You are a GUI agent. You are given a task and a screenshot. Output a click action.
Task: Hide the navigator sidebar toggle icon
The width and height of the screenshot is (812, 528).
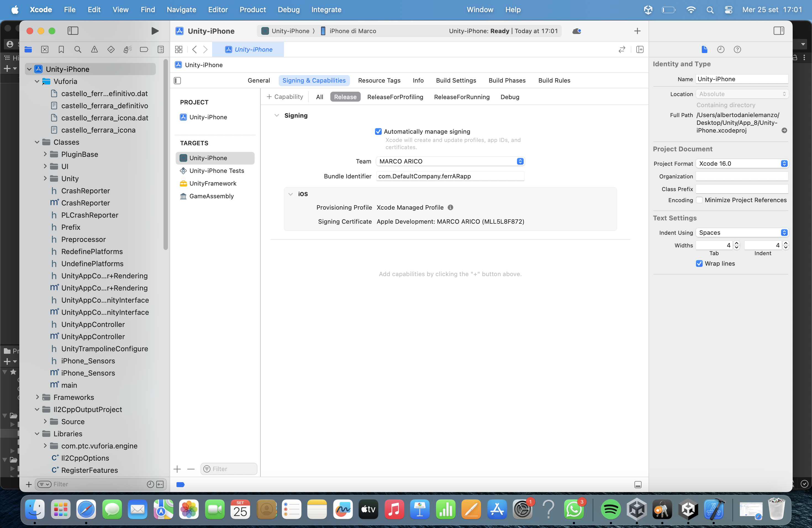click(73, 31)
